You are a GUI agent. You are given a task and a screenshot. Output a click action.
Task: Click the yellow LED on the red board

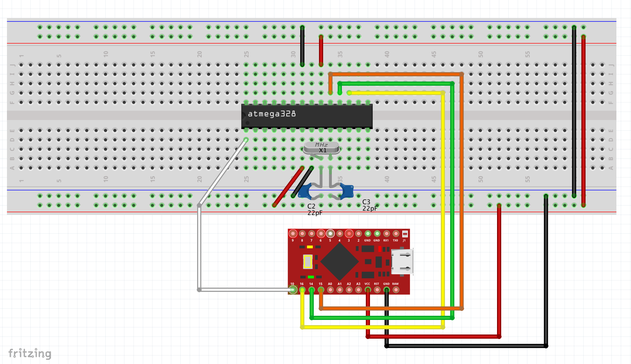point(310,247)
